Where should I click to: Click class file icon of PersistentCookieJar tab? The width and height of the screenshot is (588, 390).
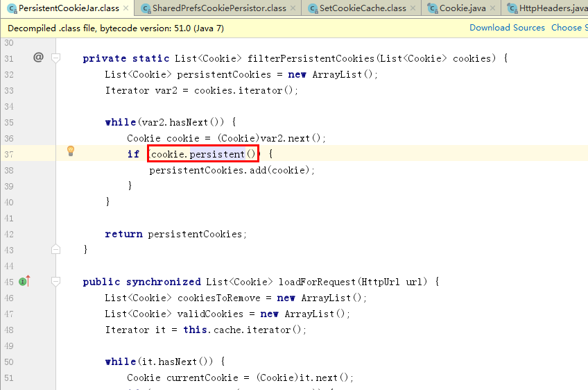pos(12,8)
